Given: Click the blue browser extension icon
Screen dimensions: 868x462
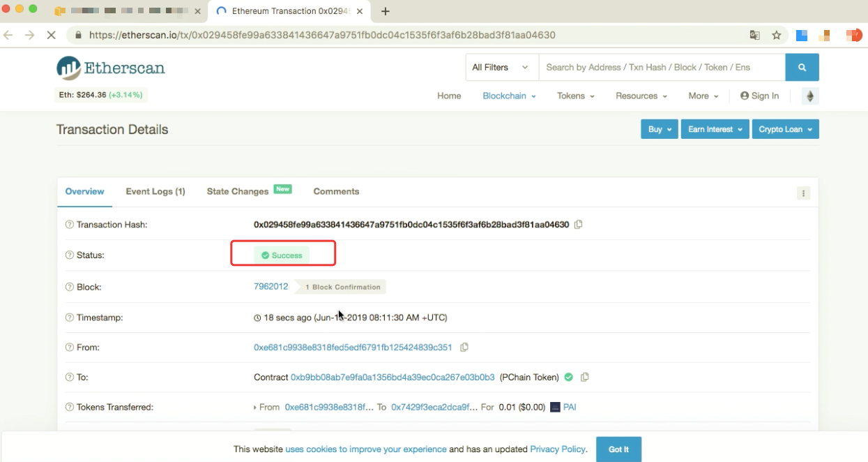Looking at the screenshot, I should point(802,35).
